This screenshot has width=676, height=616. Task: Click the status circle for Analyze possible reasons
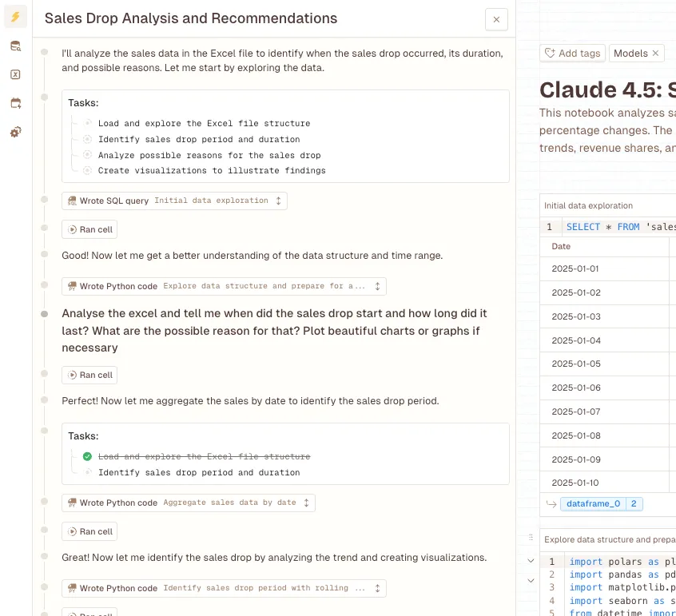coord(87,155)
